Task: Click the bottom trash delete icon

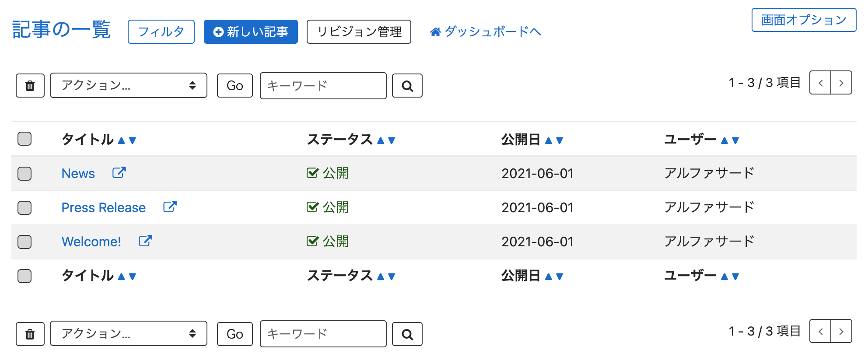Action: tap(30, 334)
